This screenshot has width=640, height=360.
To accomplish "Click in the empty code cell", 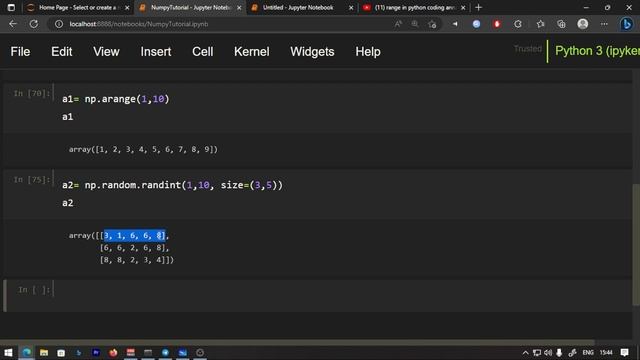I will [x=342, y=295].
